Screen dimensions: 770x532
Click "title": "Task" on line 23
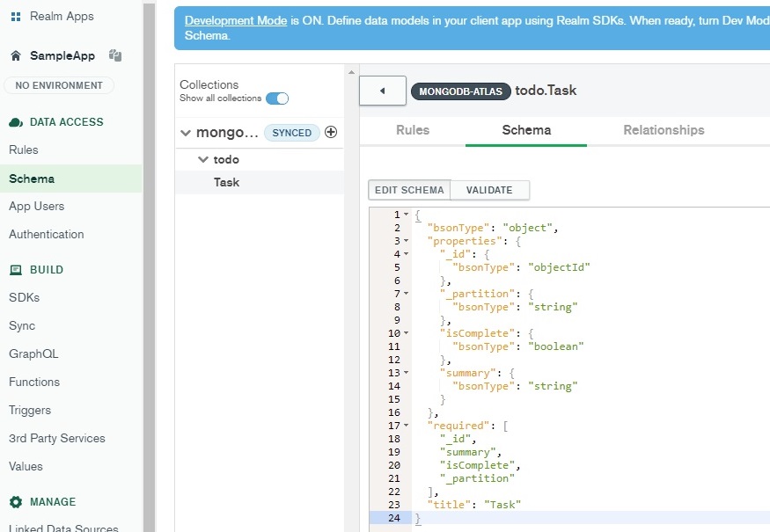pyautogui.click(x=474, y=505)
